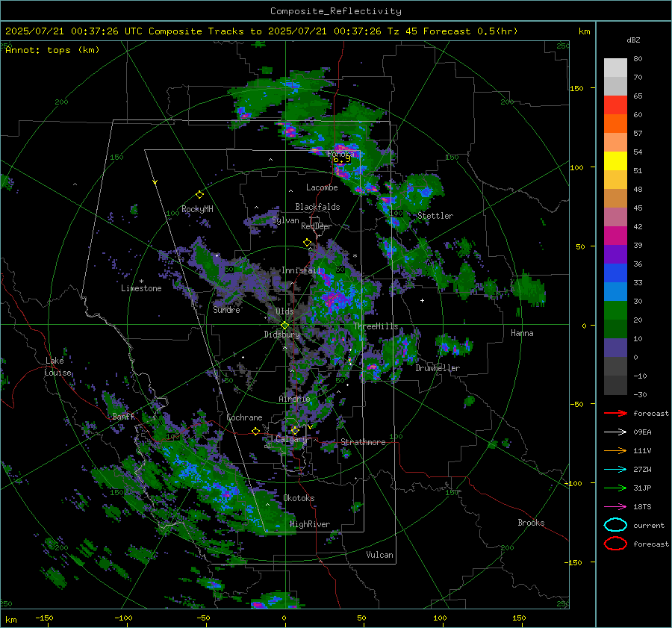Pick the 57-60 dBZ orange swatch
Viewport: 672px width, 628px height.
pyautogui.click(x=615, y=124)
